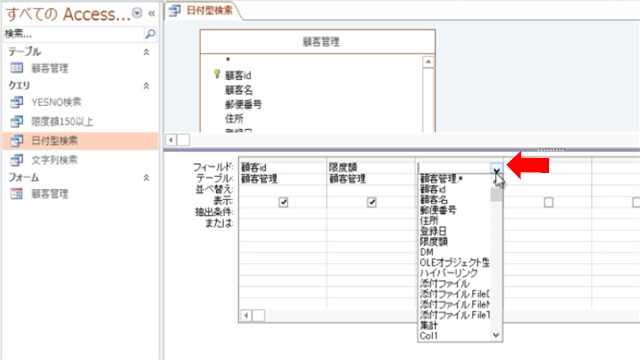Uncheck the 表示 checkbox for 限度額 column
This screenshot has height=360, width=640.
[371, 202]
